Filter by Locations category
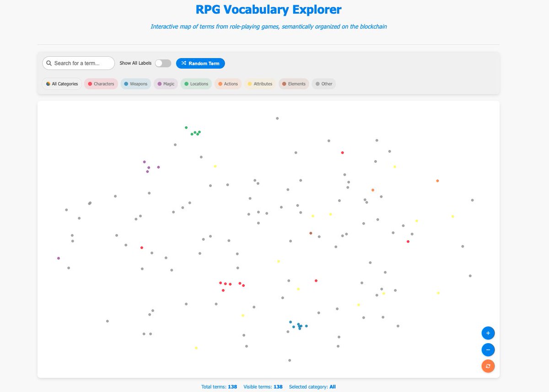 pos(196,84)
